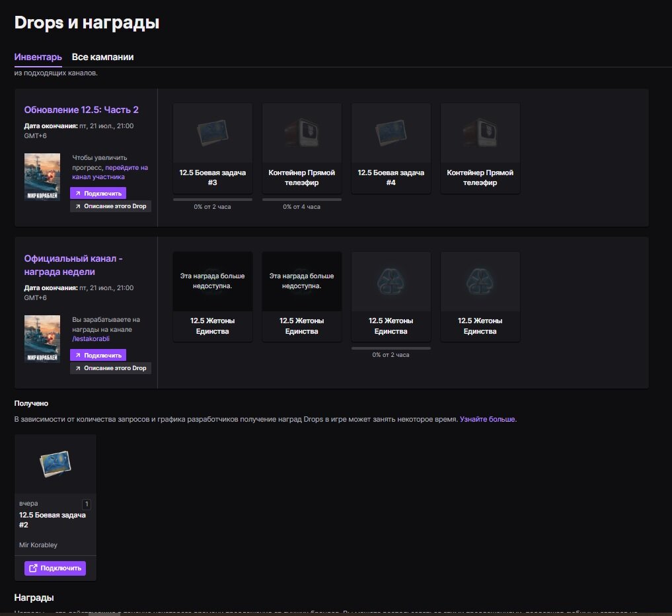Image resolution: width=672 pixels, height=616 pixels.
Task: Switch to the Все кампании tab
Action: (x=102, y=58)
